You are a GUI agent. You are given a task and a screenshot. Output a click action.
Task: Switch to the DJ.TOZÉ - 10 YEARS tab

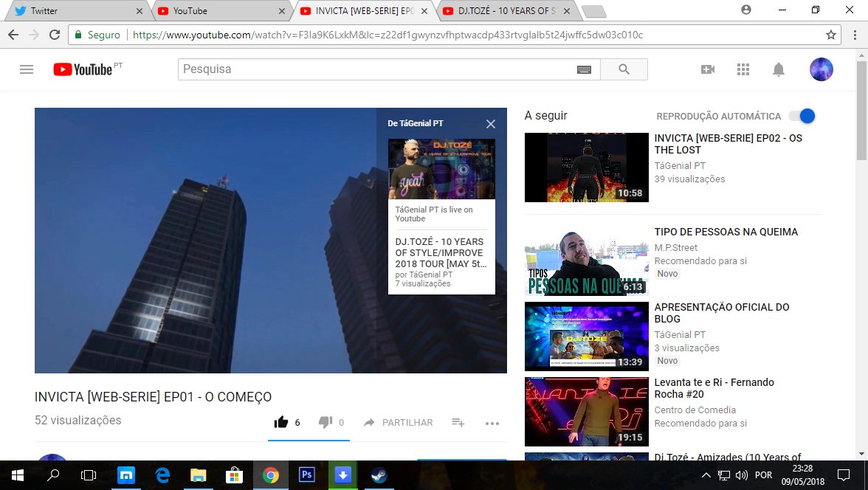[x=503, y=10]
